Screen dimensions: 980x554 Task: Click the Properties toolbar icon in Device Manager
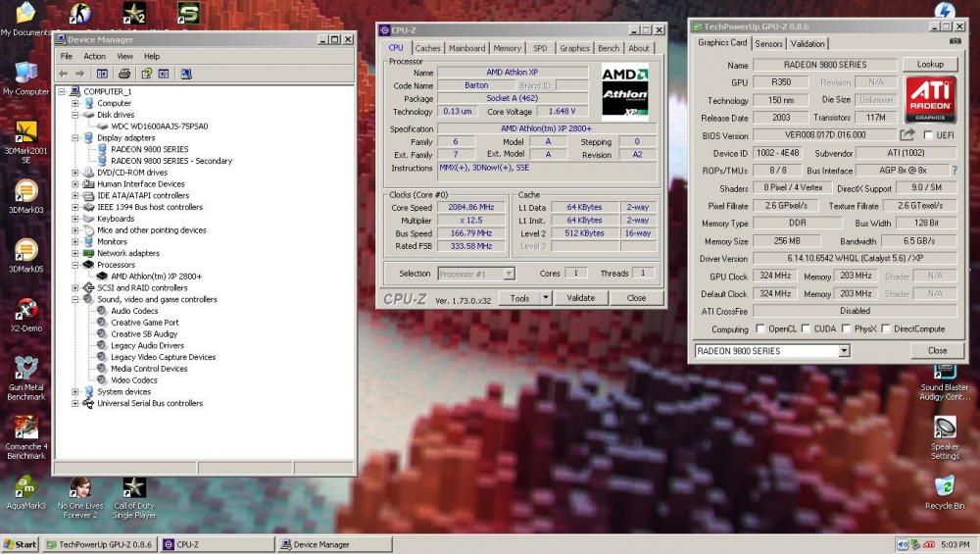[146, 74]
